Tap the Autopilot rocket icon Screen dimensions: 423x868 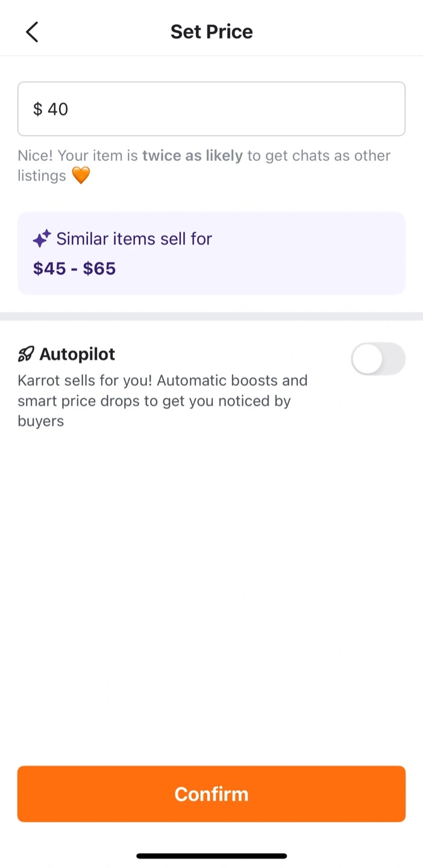(26, 354)
